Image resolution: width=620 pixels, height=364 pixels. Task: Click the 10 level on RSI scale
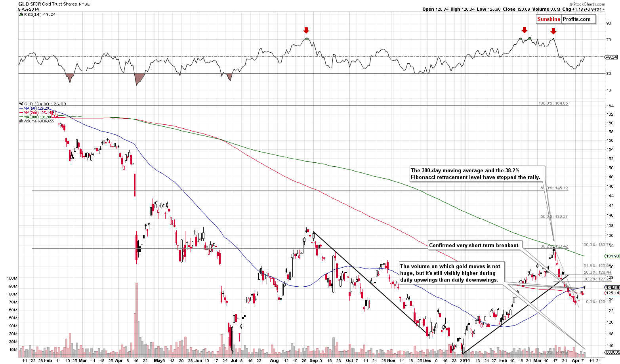[609, 90]
